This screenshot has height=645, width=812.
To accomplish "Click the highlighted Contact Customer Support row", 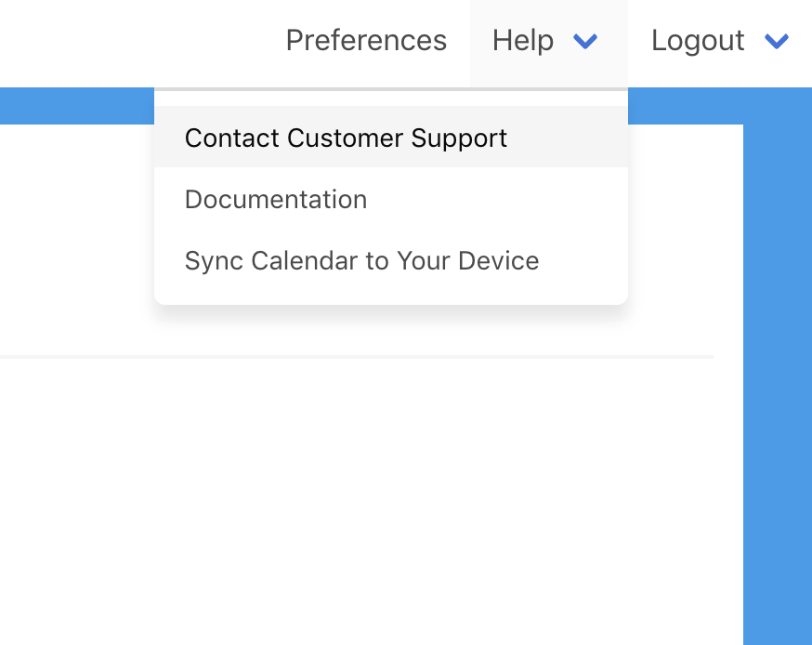I will pyautogui.click(x=390, y=138).
